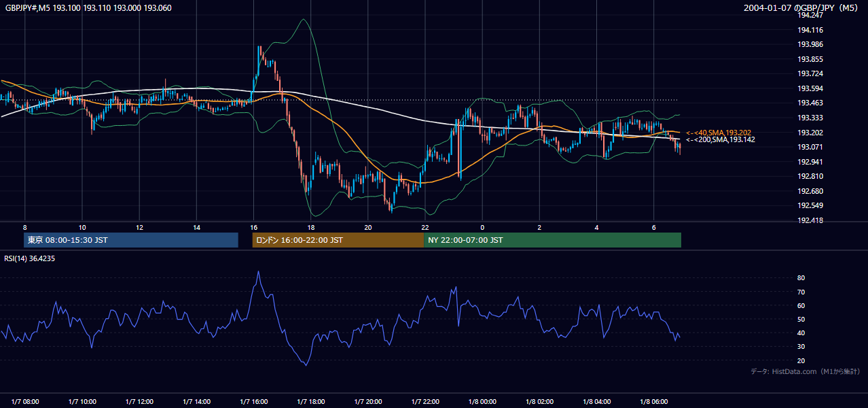Click the 1/7 10:00 time axis label

pyautogui.click(x=82, y=401)
